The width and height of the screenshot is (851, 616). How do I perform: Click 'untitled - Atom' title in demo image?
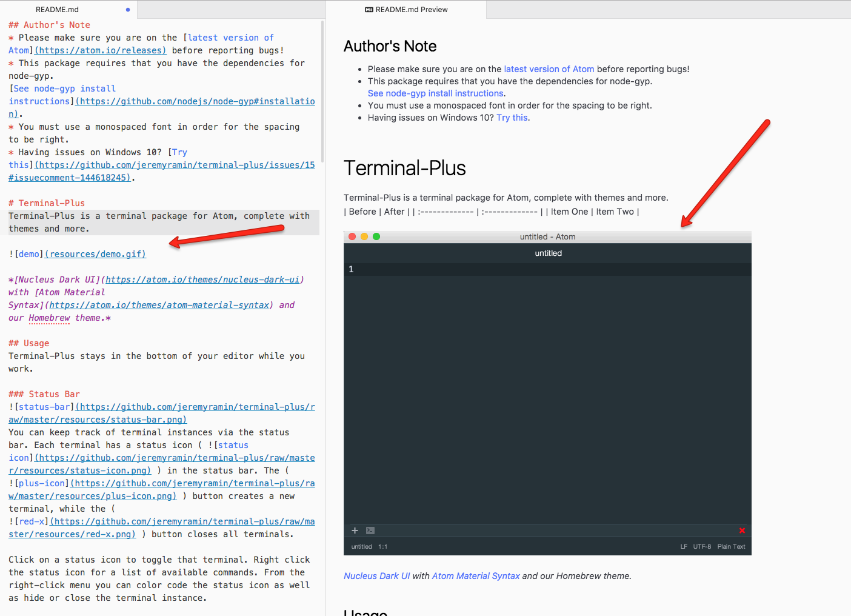547,237
